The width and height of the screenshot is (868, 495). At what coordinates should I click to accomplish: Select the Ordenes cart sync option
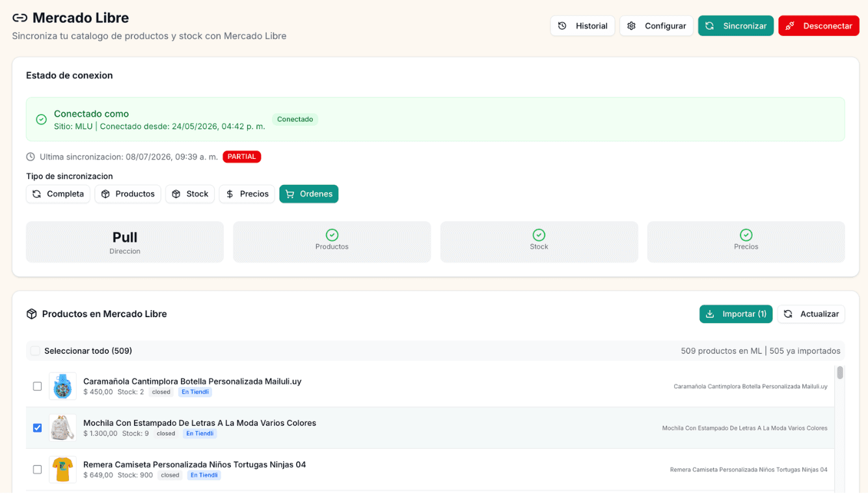point(309,194)
